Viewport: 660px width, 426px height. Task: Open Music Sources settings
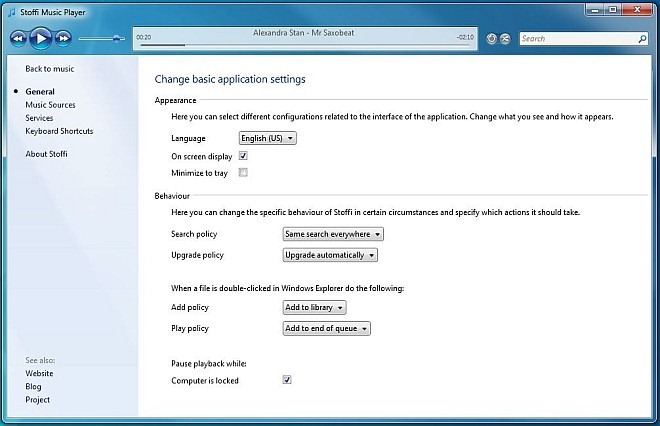point(50,105)
